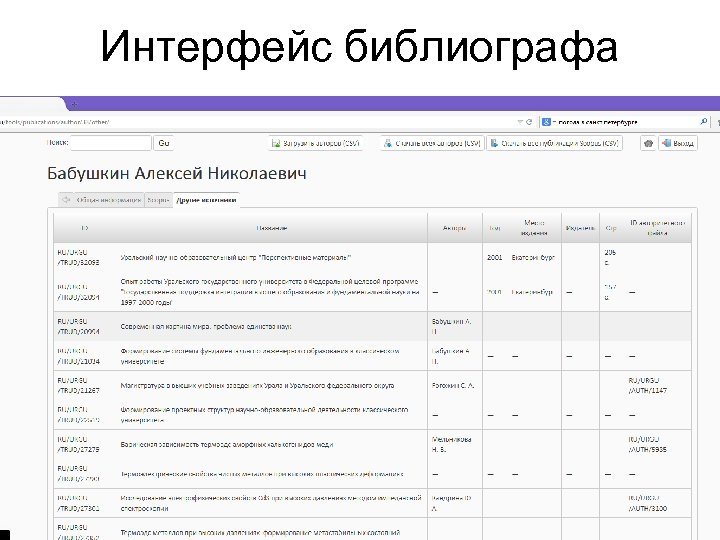Click year cell 2001
Screen dimensions: 720x540
[x=495, y=258]
